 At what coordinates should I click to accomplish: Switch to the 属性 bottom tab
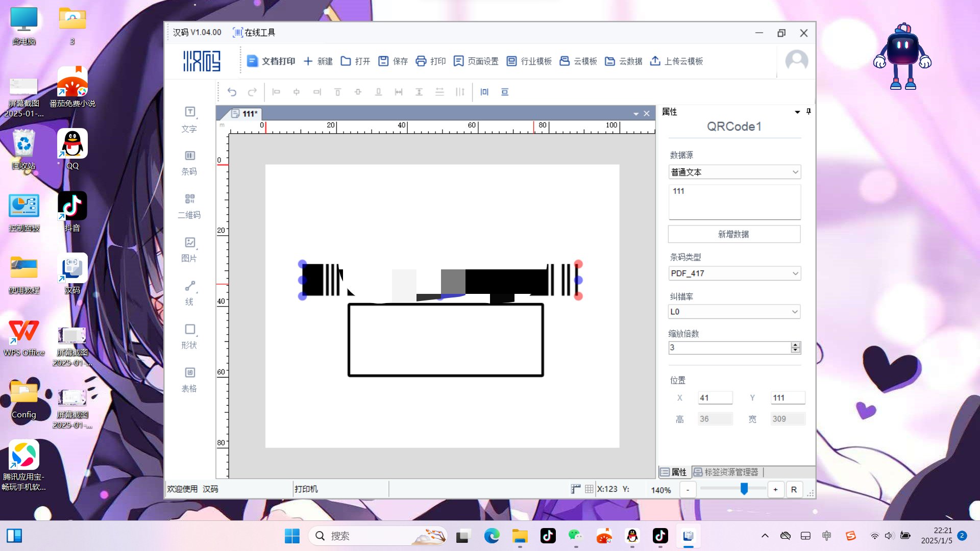click(x=674, y=472)
